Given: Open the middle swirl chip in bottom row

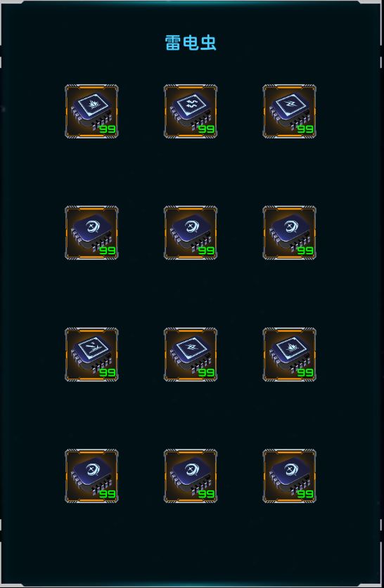Looking at the screenshot, I should tap(191, 476).
